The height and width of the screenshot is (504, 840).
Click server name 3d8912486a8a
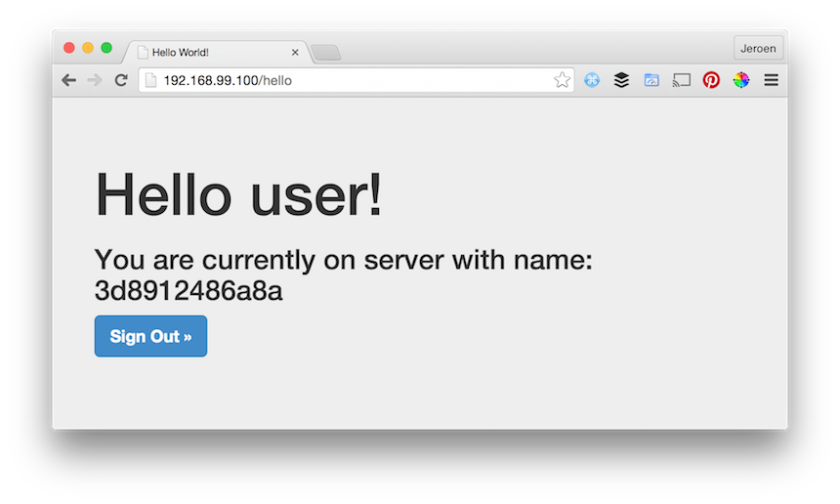click(189, 291)
